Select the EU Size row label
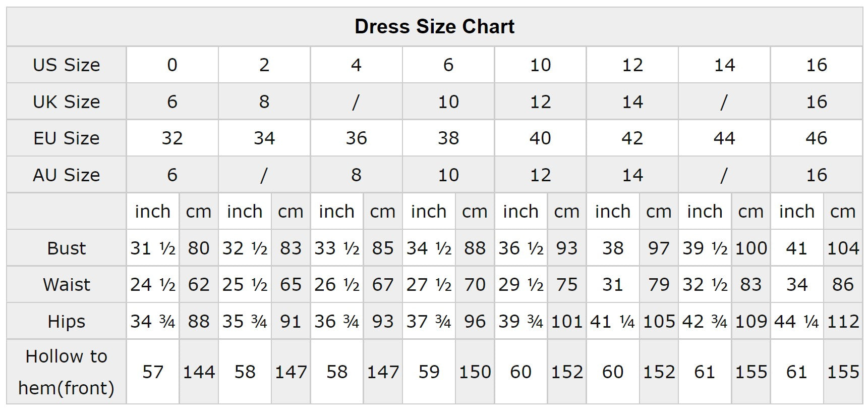 click(x=66, y=138)
